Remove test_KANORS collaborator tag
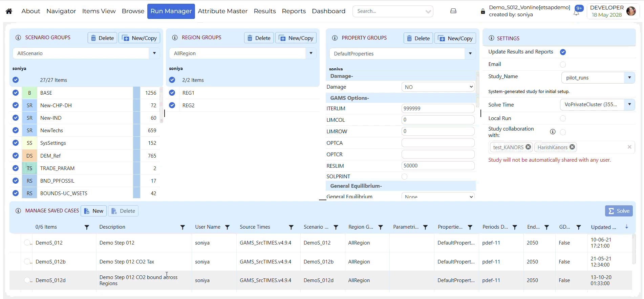The image size is (644, 299). pos(528,147)
